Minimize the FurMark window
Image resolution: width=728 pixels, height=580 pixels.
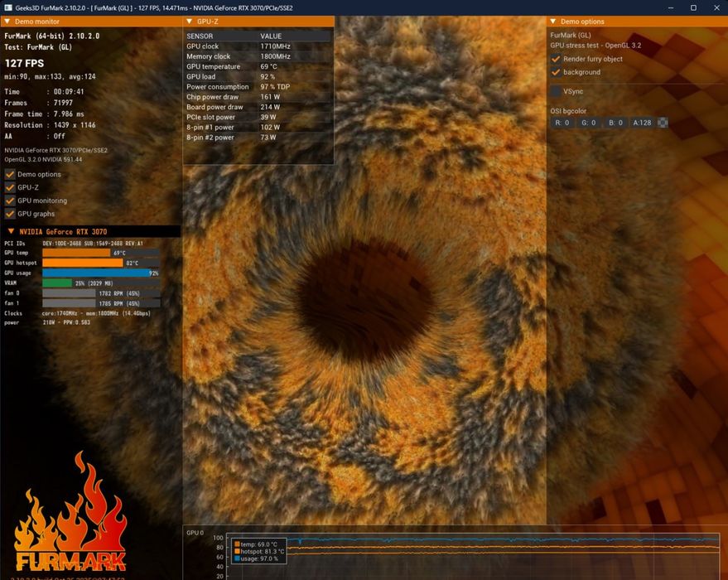tap(671, 8)
